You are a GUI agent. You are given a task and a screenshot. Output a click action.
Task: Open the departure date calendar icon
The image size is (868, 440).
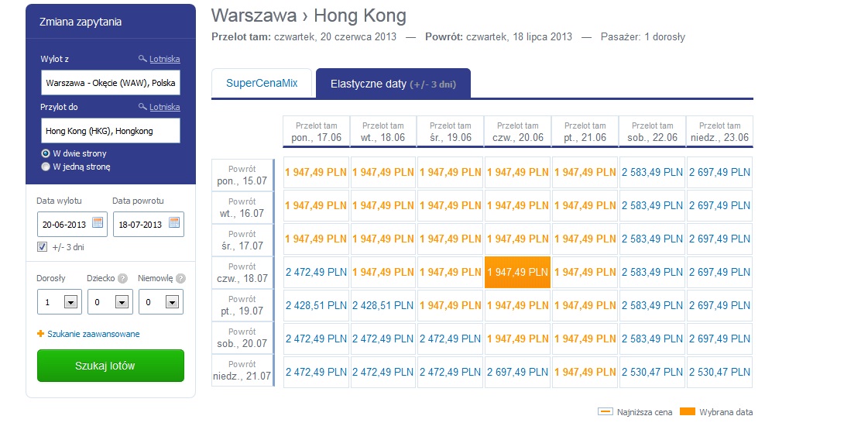(98, 223)
